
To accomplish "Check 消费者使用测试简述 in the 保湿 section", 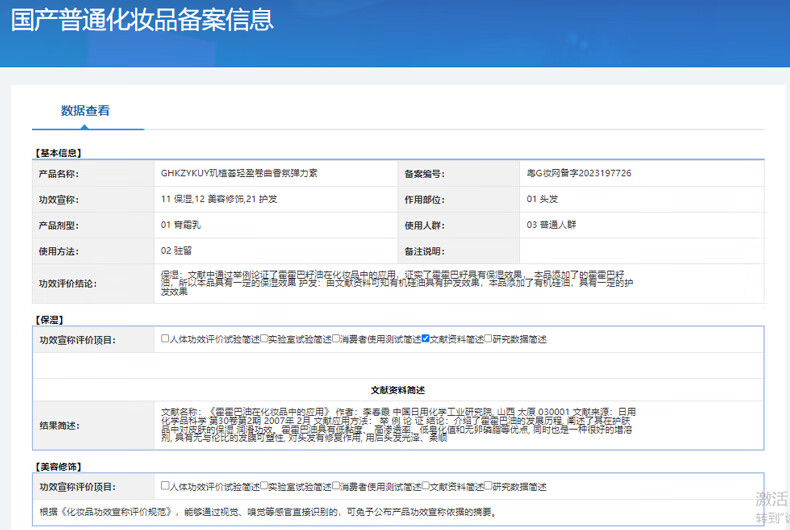I will [x=336, y=339].
